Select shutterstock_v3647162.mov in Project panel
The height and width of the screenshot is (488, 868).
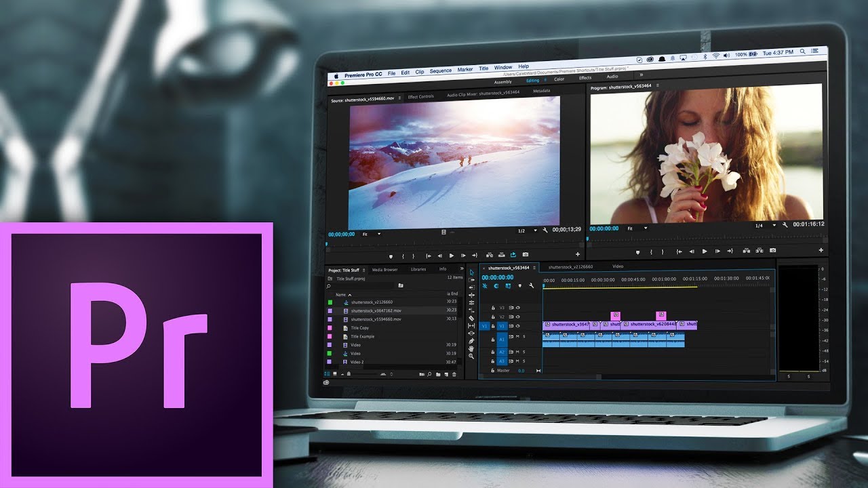[376, 310]
